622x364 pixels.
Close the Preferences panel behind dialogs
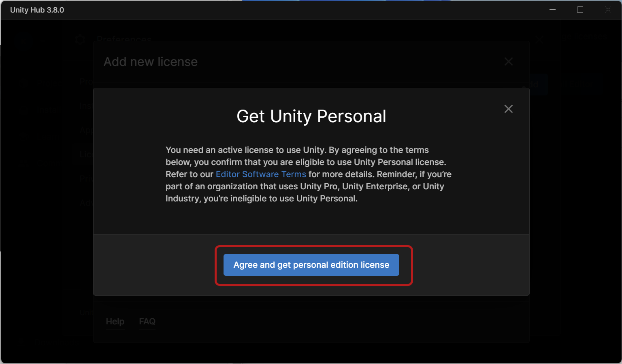tap(539, 40)
